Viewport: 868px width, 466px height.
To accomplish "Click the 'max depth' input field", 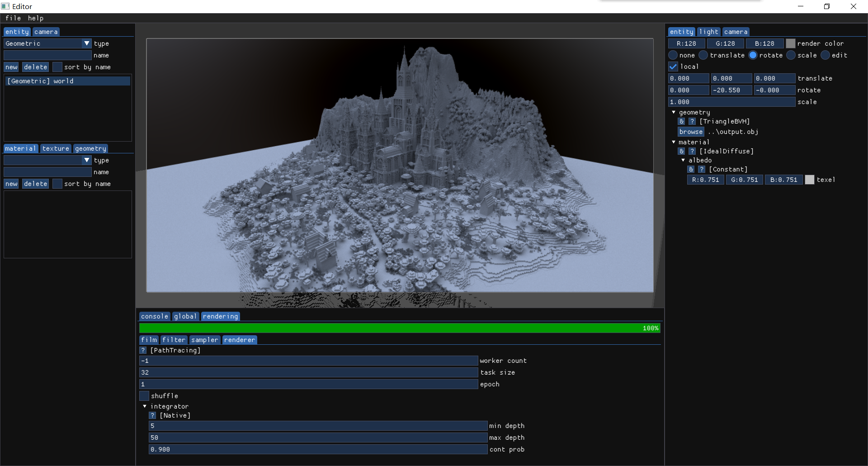I will pos(318,437).
